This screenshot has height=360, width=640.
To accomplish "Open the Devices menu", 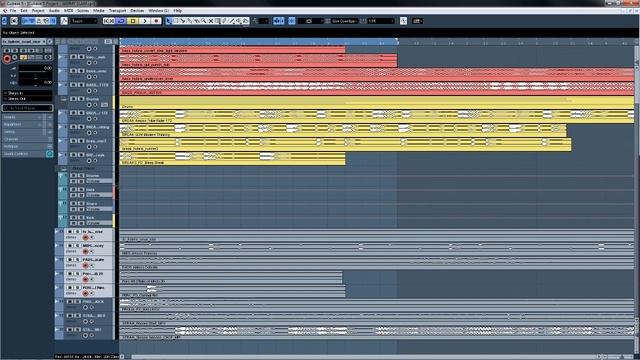I will coord(137,11).
